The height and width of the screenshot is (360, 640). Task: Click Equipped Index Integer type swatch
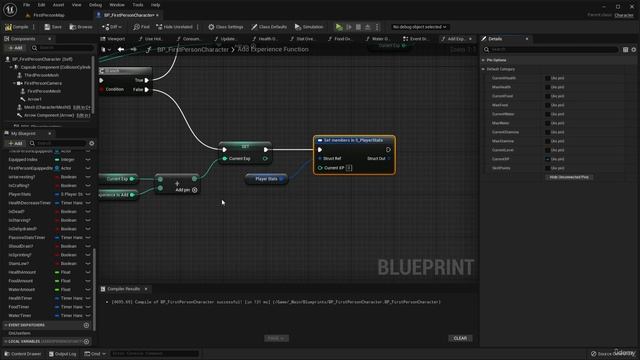(x=57, y=160)
